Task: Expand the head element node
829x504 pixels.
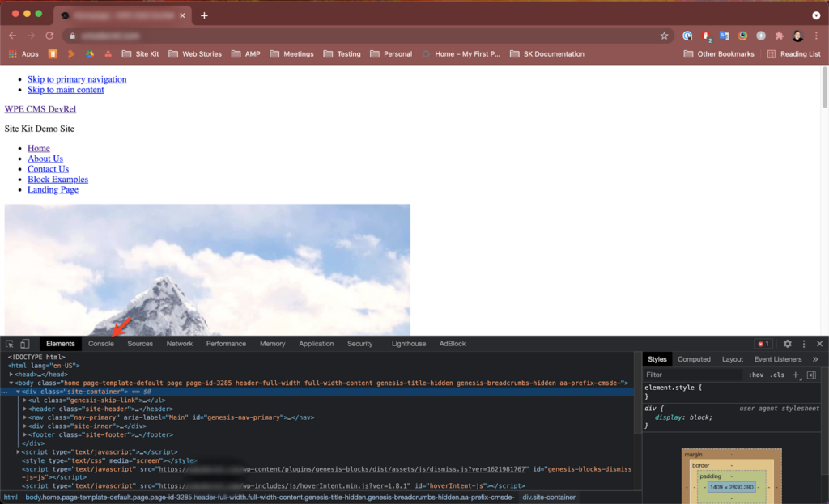Action: [x=11, y=375]
